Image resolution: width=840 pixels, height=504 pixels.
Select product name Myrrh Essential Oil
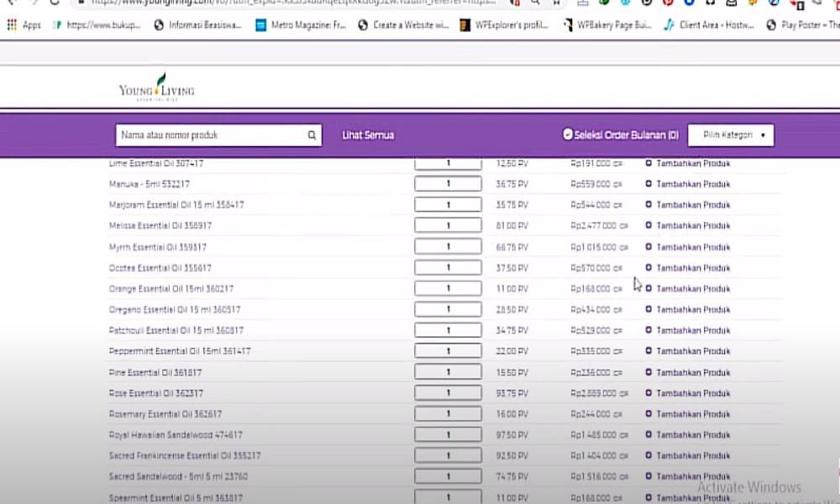point(158,248)
